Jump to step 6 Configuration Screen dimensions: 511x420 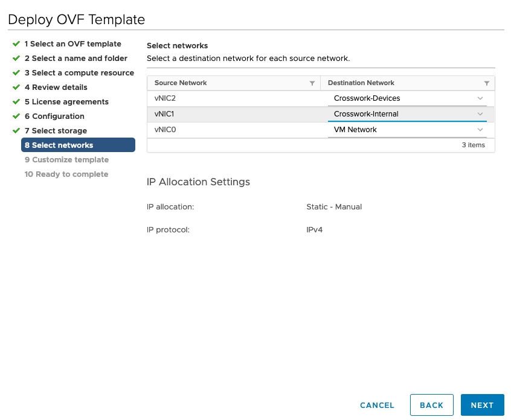pyautogui.click(x=54, y=116)
